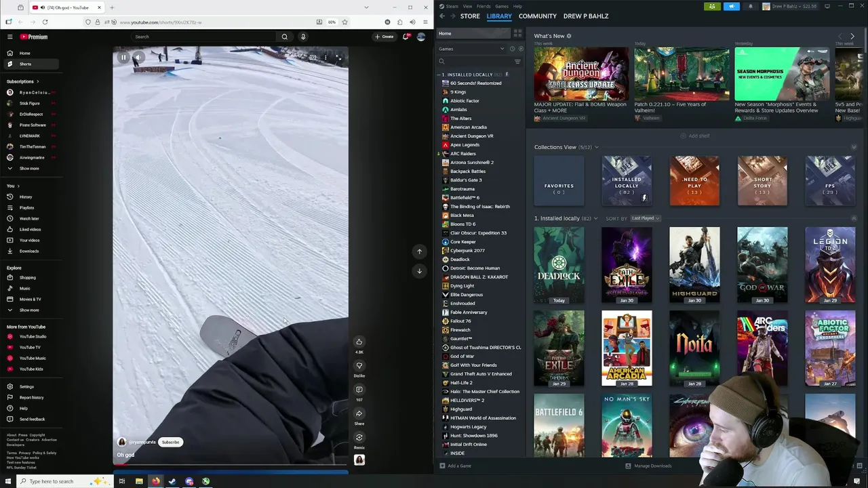This screenshot has width=868, height=488.
Task: Click the Steam blue announcements megaphone button
Action: pos(732,6)
